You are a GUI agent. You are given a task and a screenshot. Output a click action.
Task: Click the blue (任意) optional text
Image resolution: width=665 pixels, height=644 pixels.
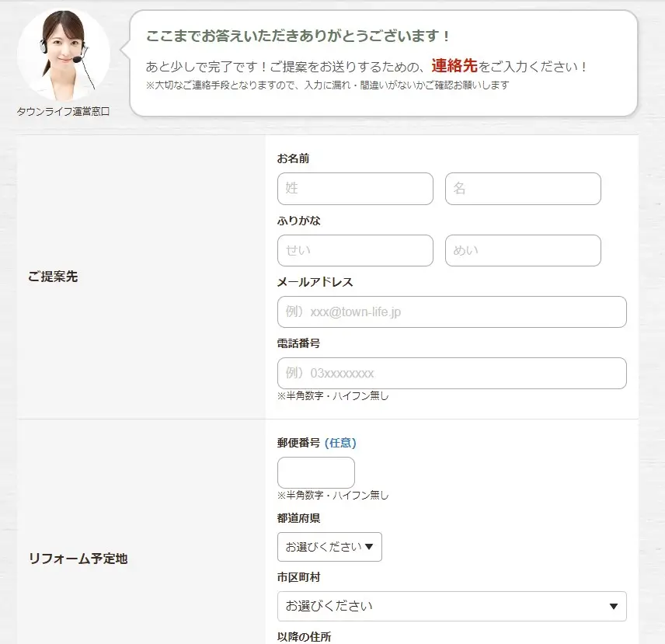pos(340,443)
